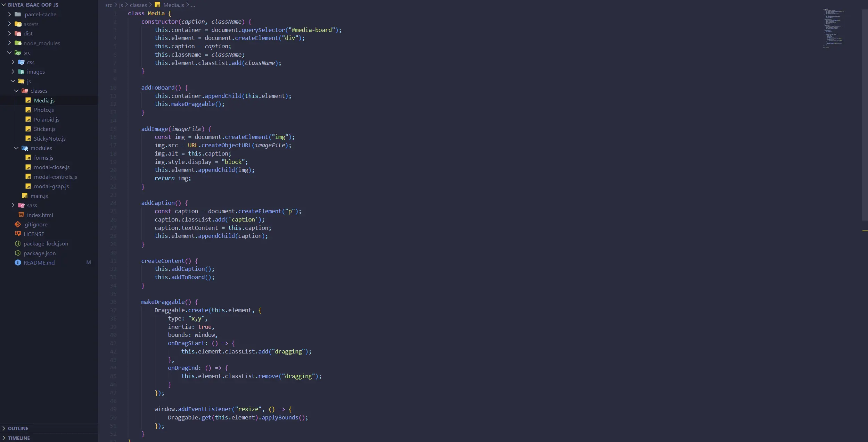The height and width of the screenshot is (442, 868).
Task: Select the modal-gsap.js file icon
Action: tap(28, 186)
